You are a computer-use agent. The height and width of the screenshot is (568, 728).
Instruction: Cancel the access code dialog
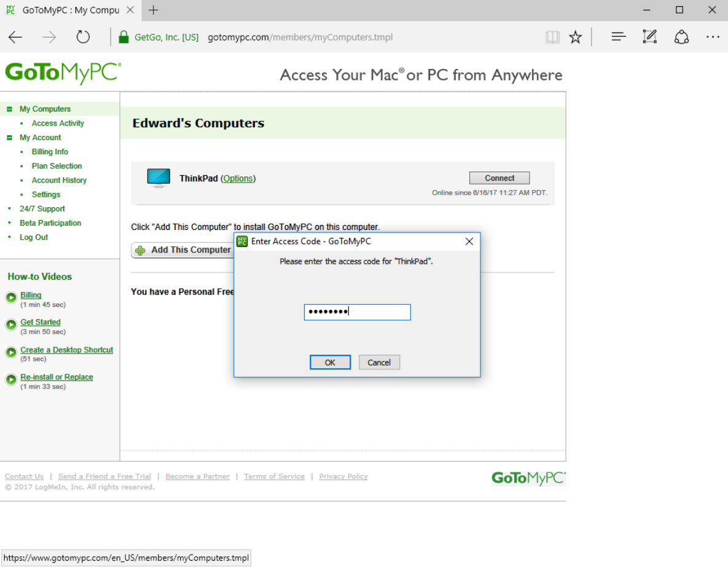(x=379, y=362)
